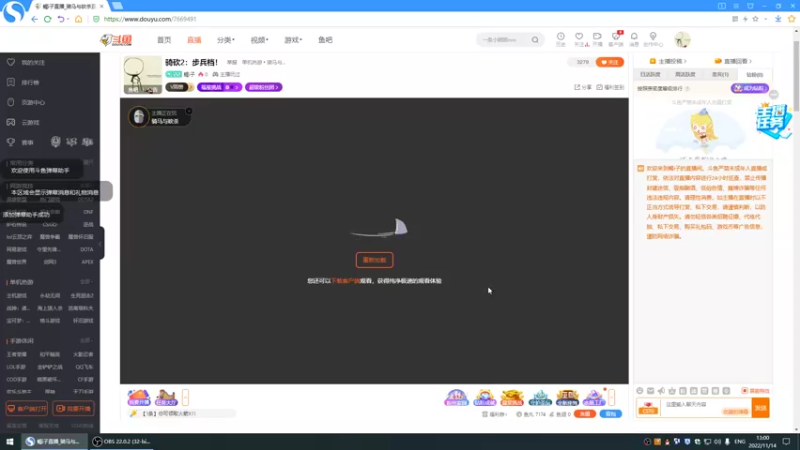Open the 我要开播 activity icon under player

click(x=138, y=397)
